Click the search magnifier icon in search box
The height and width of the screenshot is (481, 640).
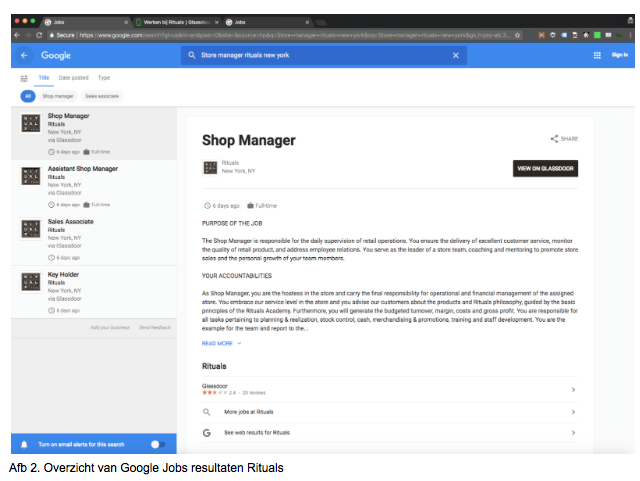tap(191, 55)
